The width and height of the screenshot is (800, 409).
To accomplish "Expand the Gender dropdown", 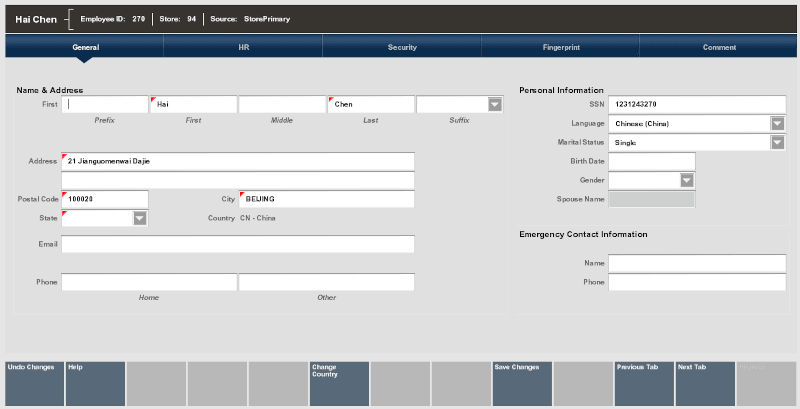I will click(687, 180).
